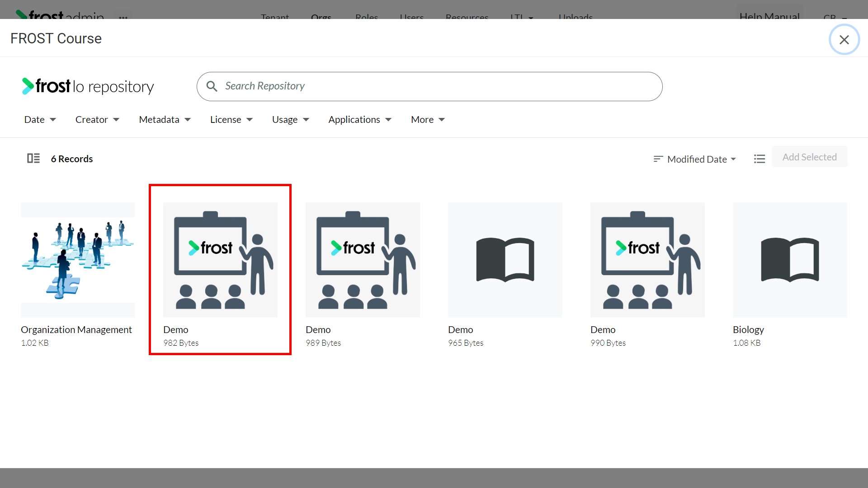Click the 989 Bytes size text
The height and width of the screenshot is (488, 868).
pos(323,343)
